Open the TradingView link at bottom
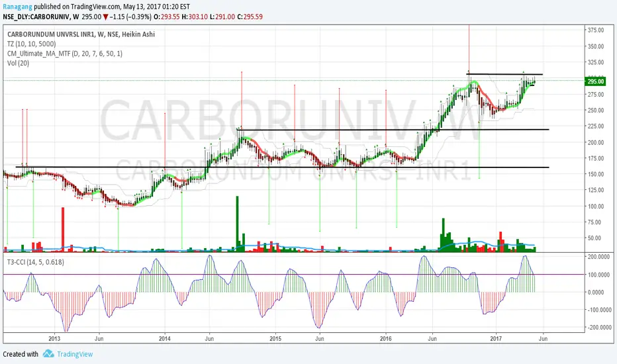This screenshot has height=364, width=617. 75,354
